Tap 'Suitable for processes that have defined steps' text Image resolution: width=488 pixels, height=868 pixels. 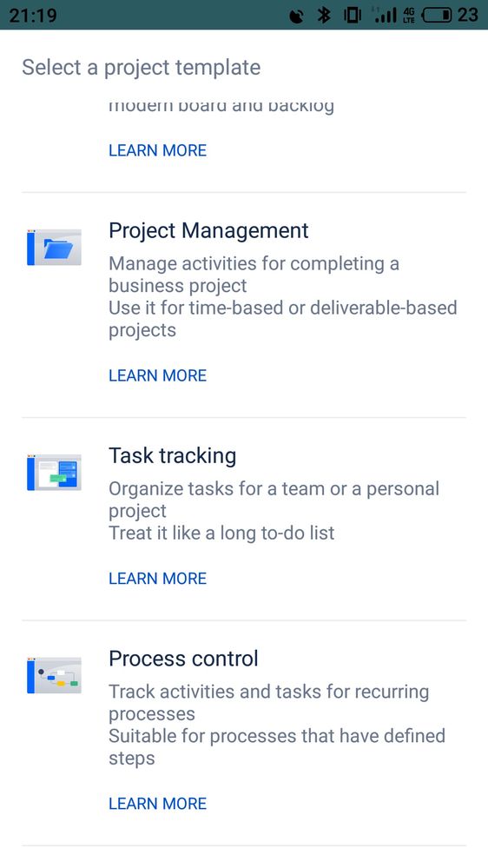(x=277, y=746)
